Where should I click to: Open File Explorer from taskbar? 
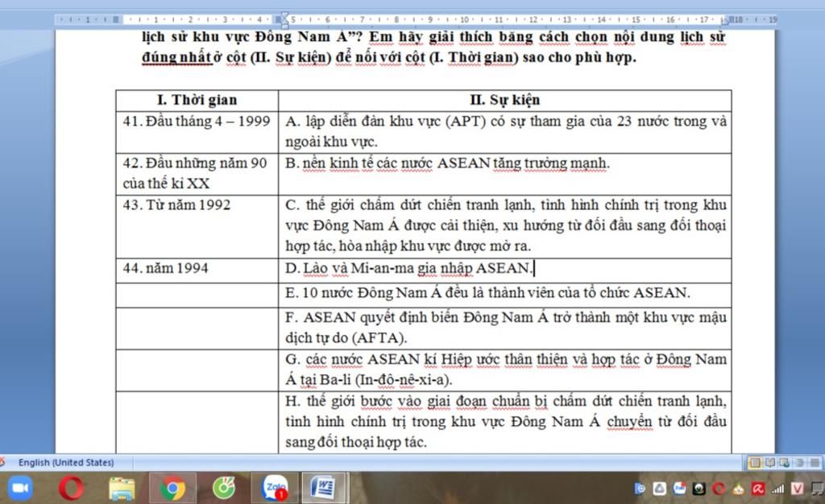(x=122, y=489)
